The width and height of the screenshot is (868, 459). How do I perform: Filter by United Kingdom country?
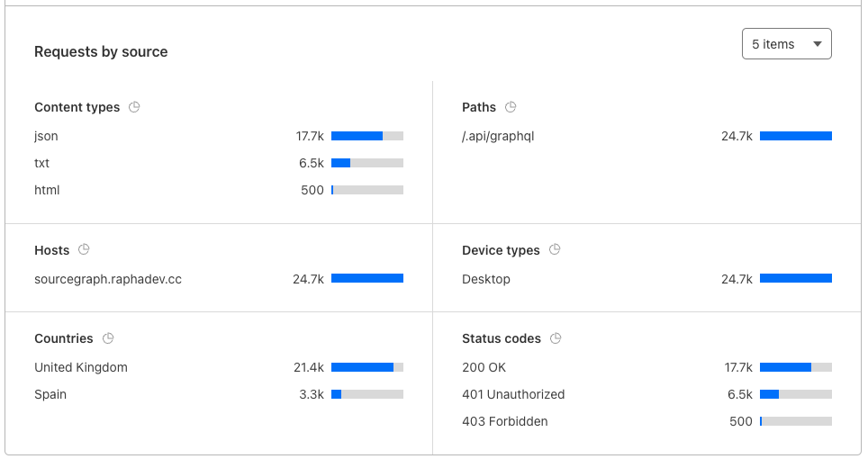pos(81,367)
